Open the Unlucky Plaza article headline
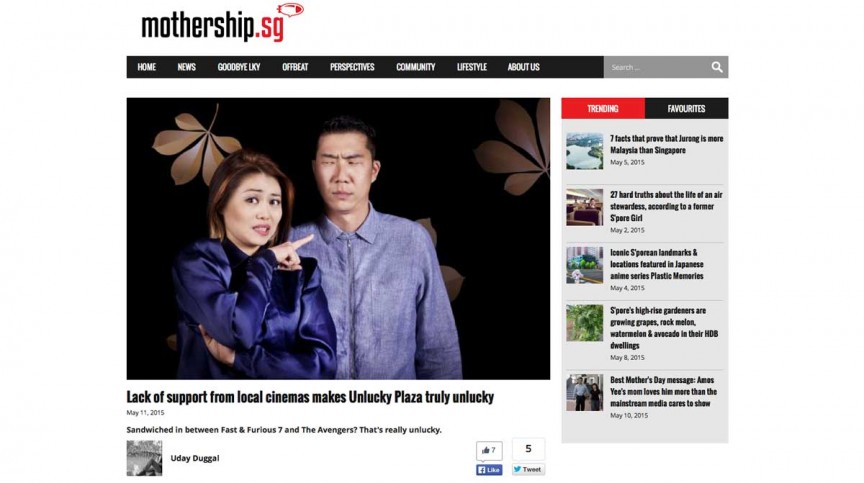 tap(310, 397)
